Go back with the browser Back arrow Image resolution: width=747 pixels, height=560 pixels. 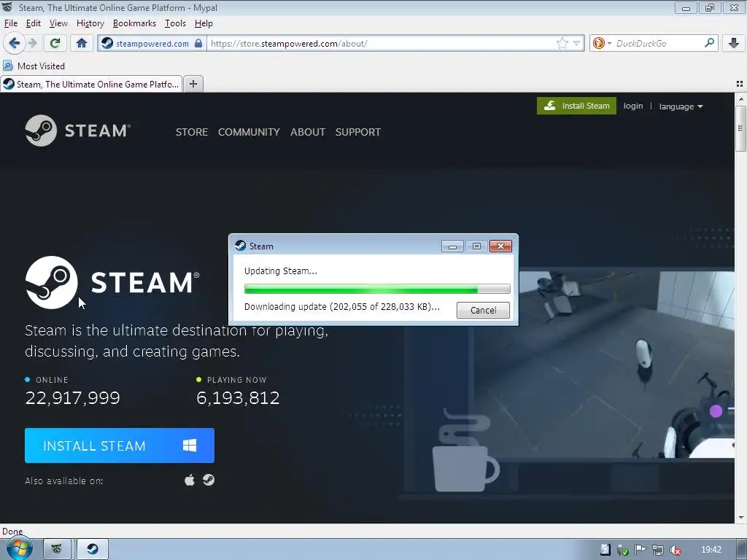pyautogui.click(x=14, y=43)
